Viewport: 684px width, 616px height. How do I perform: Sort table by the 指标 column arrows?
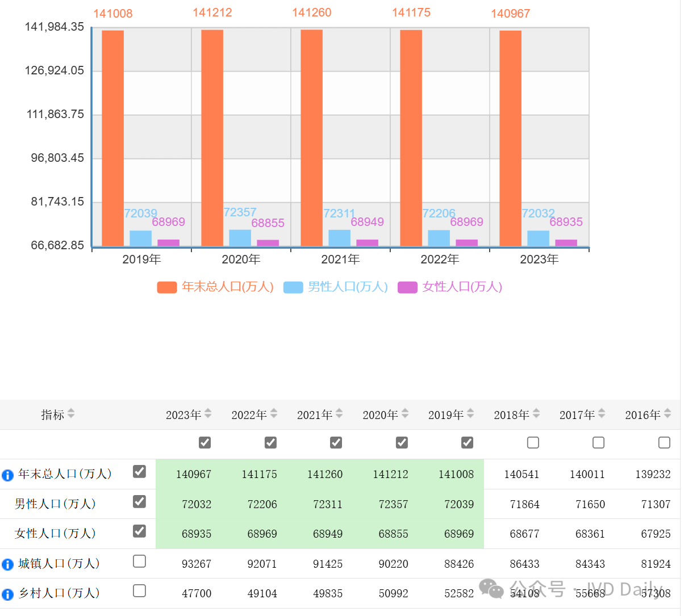point(71,414)
